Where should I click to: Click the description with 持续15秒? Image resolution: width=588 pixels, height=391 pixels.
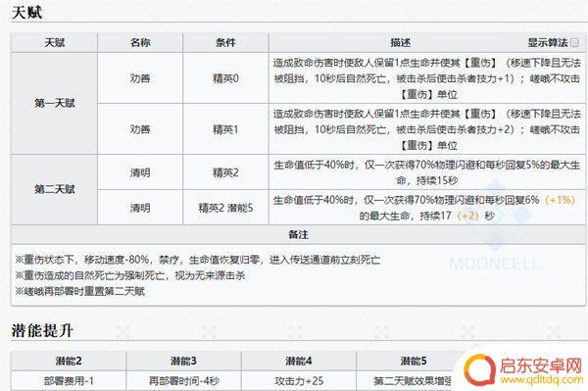coord(427,172)
